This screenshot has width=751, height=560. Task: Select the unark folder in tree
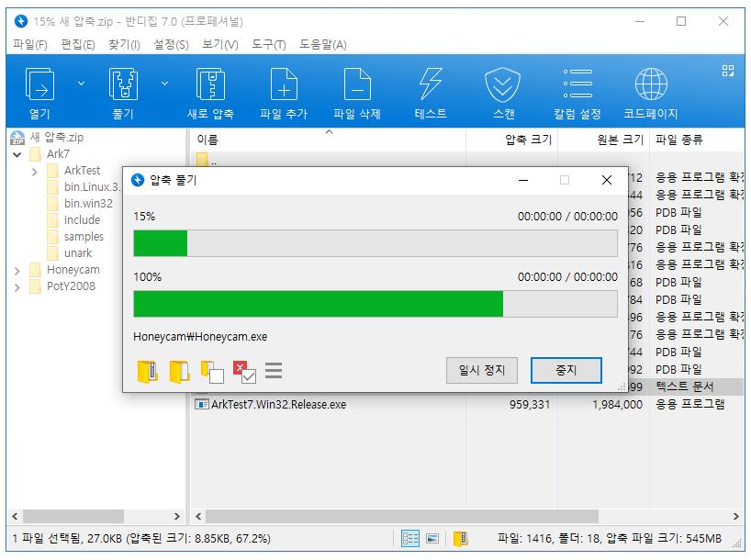(70, 253)
